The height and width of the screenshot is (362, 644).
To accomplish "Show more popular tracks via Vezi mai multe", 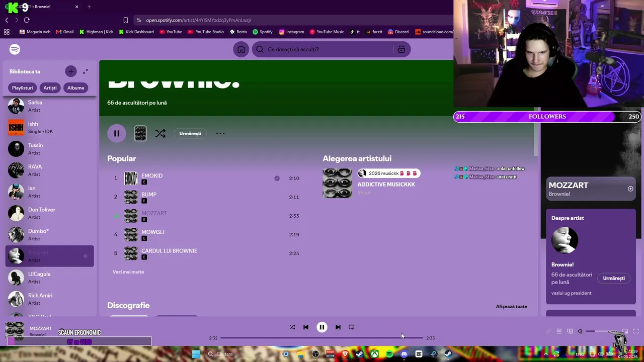I will (128, 272).
